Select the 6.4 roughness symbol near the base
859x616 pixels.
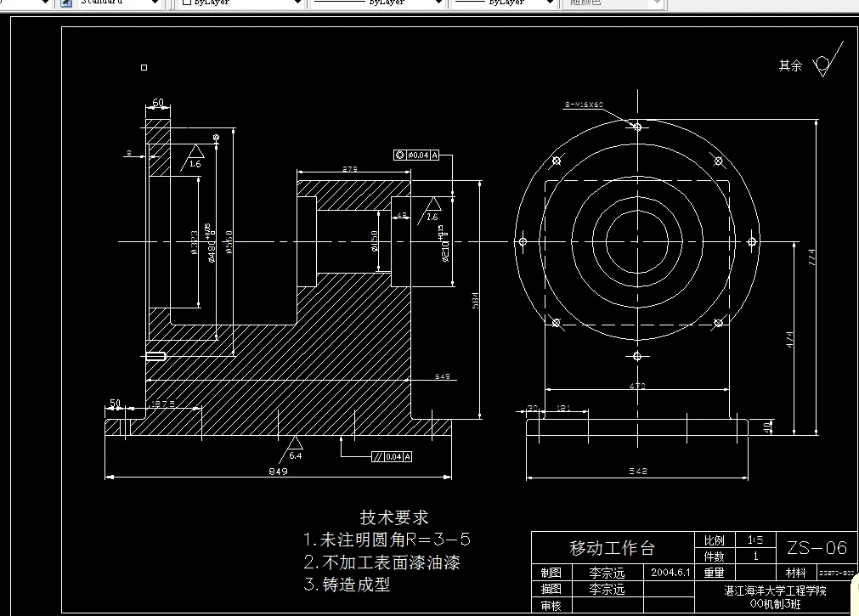coord(297,448)
